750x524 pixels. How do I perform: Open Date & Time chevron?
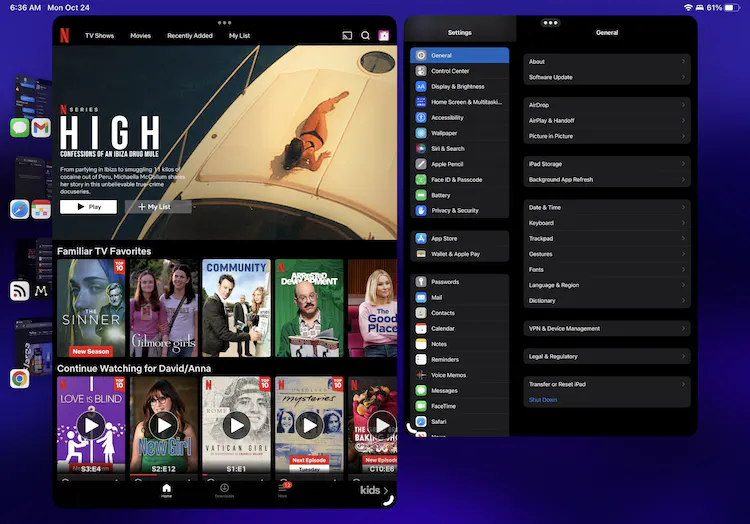pos(683,207)
